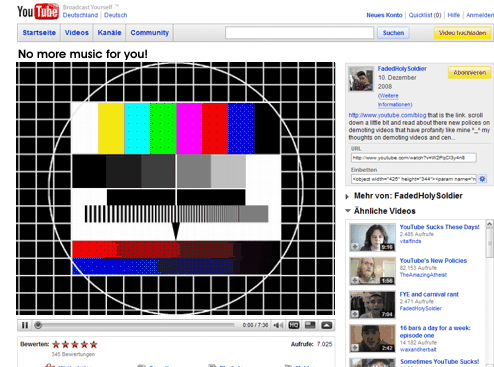Open '16 bars a day' video thumbnail
494x367 pixels.
pos(372,338)
